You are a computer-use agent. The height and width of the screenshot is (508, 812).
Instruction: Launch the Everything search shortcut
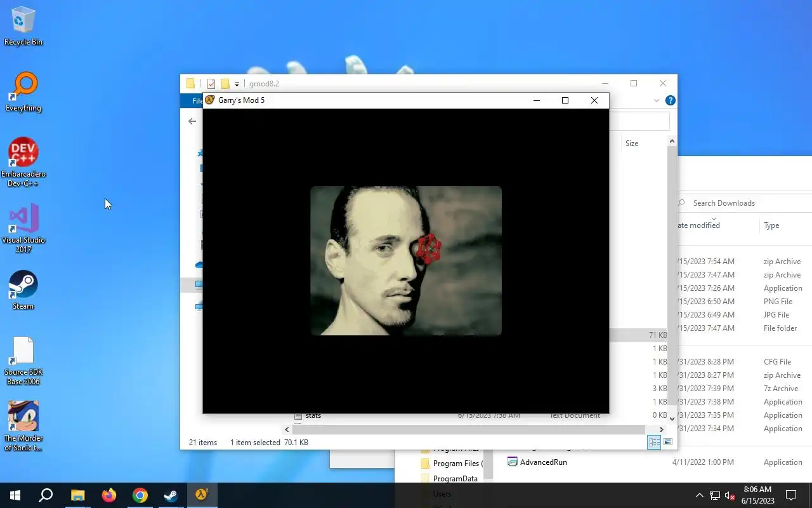coord(23,92)
